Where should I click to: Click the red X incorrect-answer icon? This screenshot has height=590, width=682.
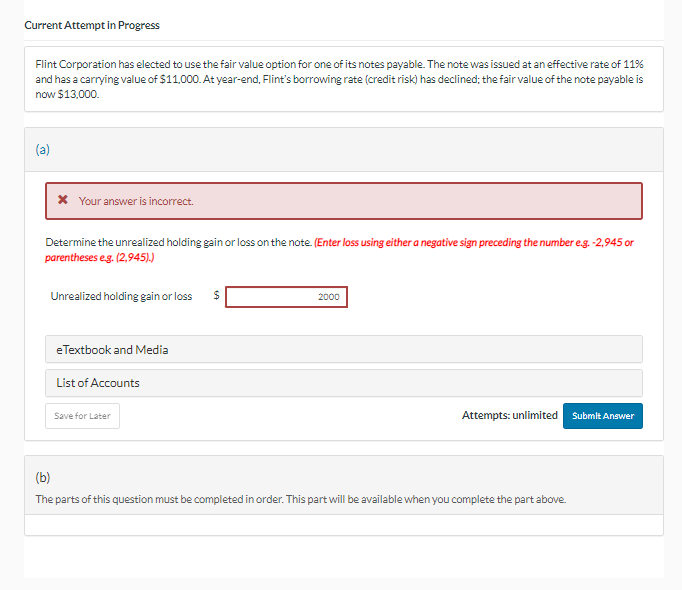click(x=63, y=200)
